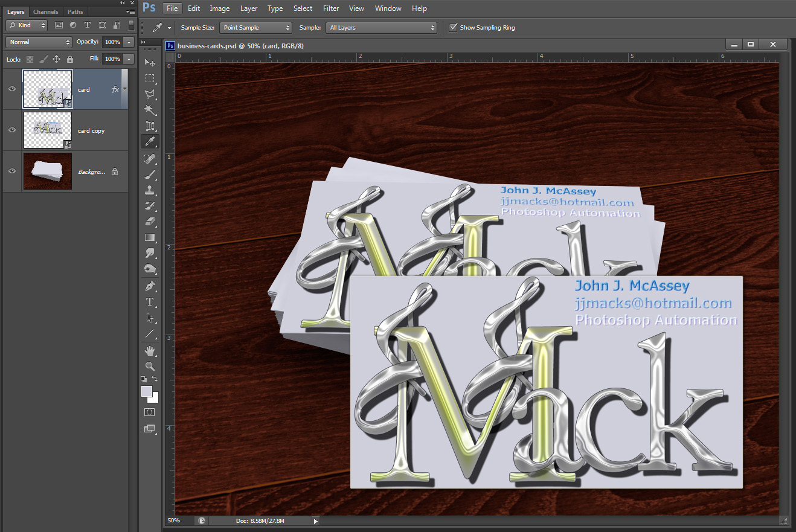Toggle the shape layers filter

[102, 25]
